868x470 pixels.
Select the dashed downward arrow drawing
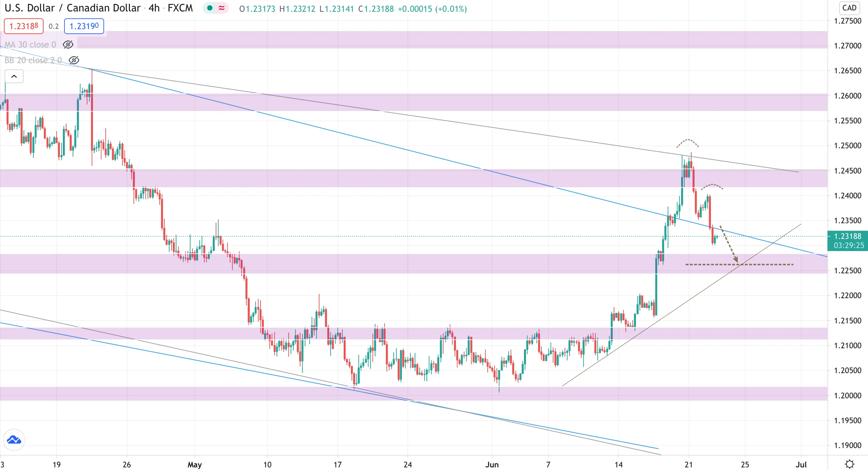[729, 244]
